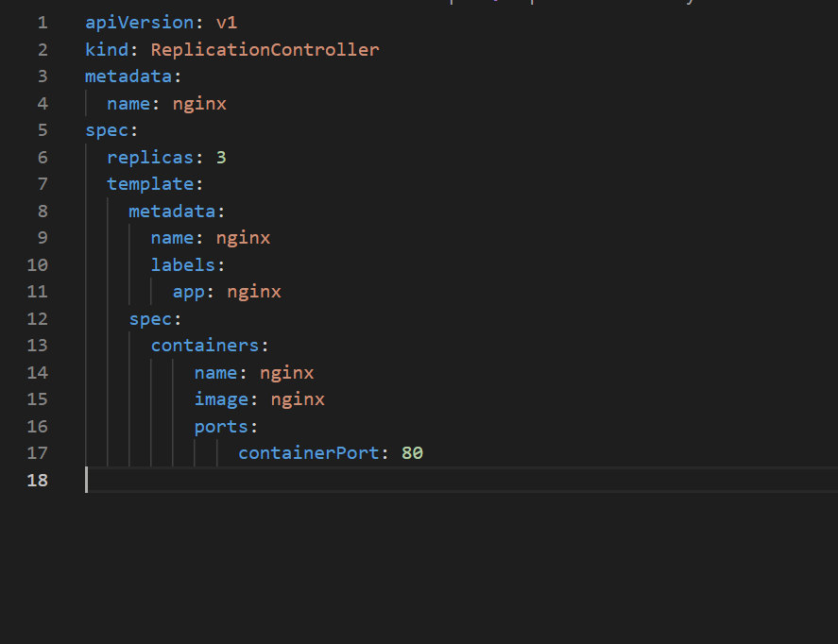Click the ports key on line 16
Screen dimensions: 838x644
[218, 426]
